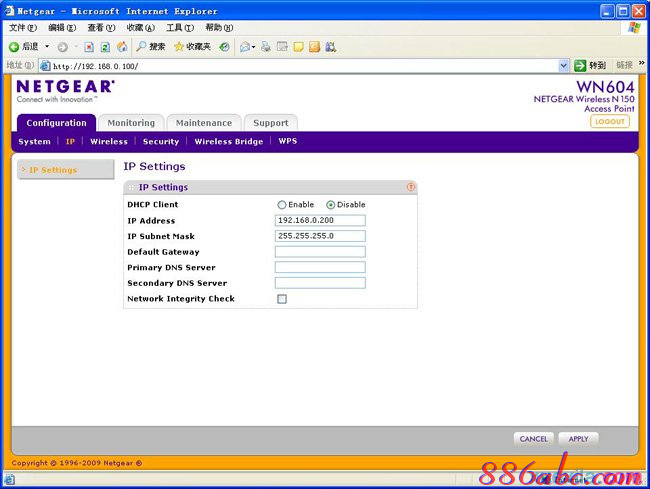650x489 pixels.
Task: Click the Forward navigation arrow
Action: coord(63,47)
